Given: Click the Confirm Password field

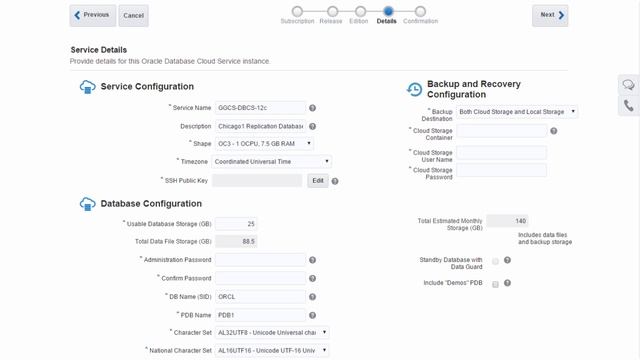Looking at the screenshot, I should point(260,278).
